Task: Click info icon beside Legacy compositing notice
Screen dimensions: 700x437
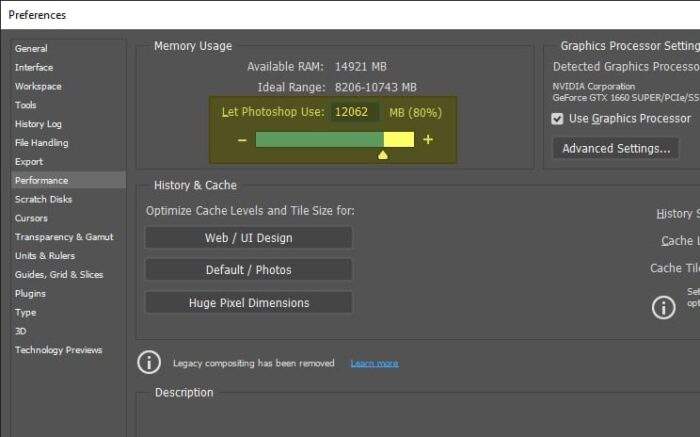Action: tap(149, 362)
